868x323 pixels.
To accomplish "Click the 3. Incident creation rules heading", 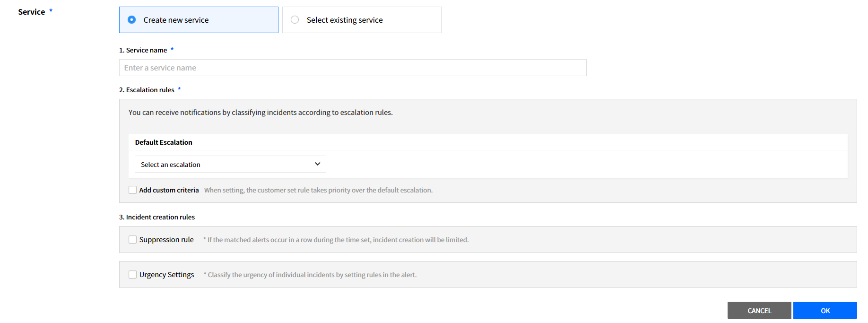I will 157,217.
